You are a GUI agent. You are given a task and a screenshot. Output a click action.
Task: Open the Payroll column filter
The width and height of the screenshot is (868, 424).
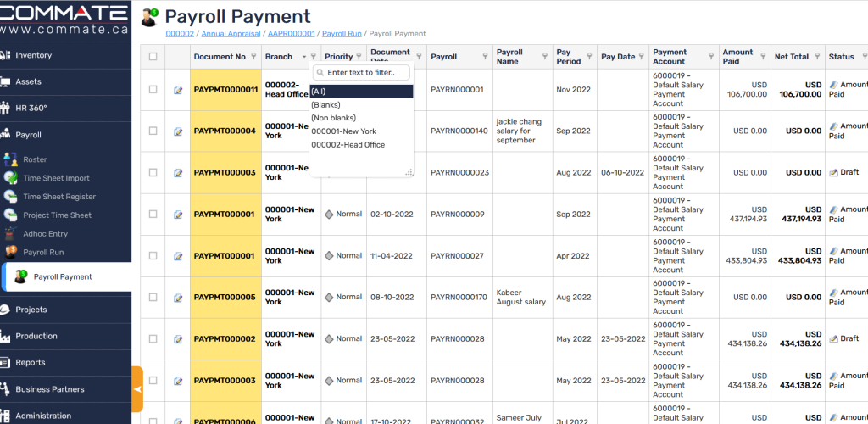click(485, 56)
